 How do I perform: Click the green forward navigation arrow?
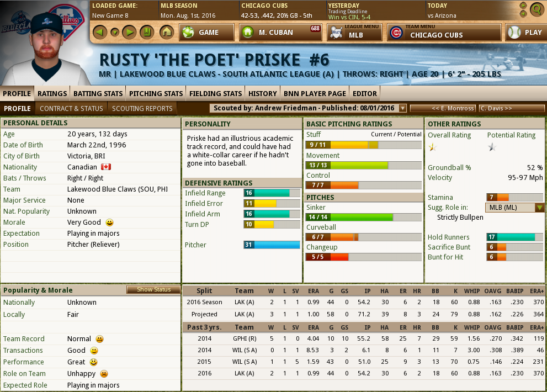130,32
